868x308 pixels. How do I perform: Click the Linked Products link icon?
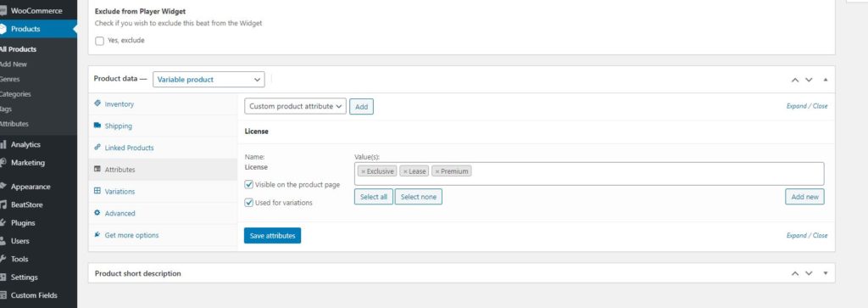pyautogui.click(x=97, y=148)
